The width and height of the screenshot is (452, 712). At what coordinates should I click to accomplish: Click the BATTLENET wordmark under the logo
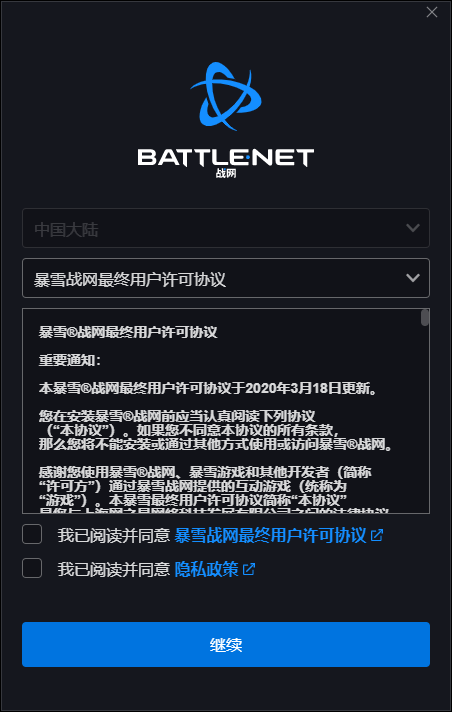coord(226,158)
